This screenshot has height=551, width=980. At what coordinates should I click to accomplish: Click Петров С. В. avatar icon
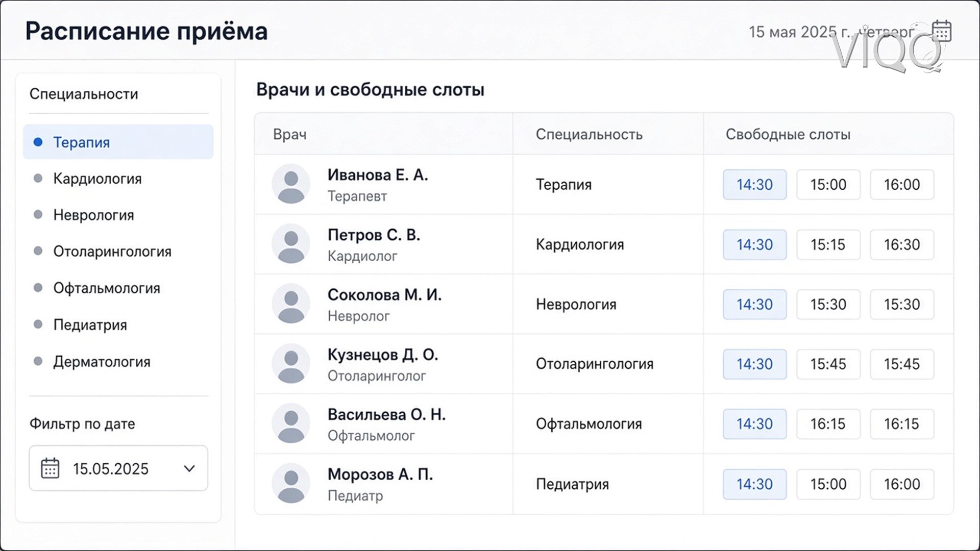[x=291, y=244]
